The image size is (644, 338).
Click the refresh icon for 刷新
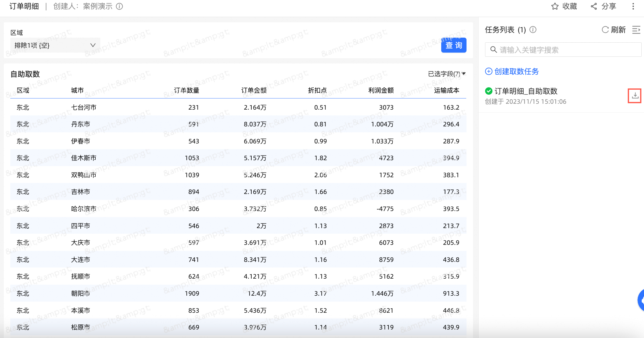(x=605, y=30)
